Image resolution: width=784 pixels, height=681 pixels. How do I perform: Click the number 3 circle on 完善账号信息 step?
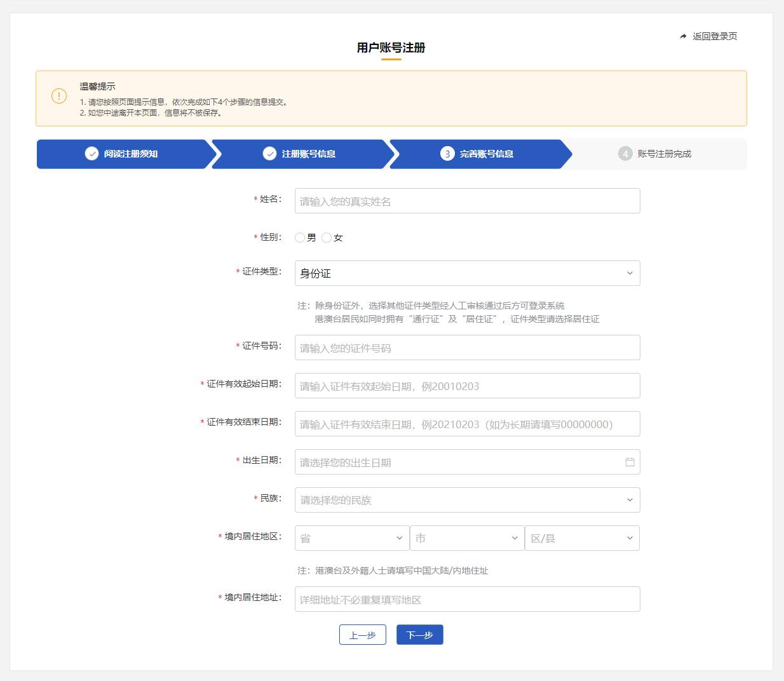pyautogui.click(x=447, y=154)
